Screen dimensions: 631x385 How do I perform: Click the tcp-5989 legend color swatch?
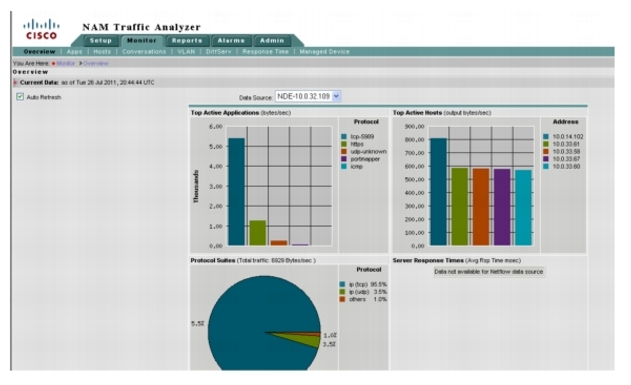pos(344,137)
